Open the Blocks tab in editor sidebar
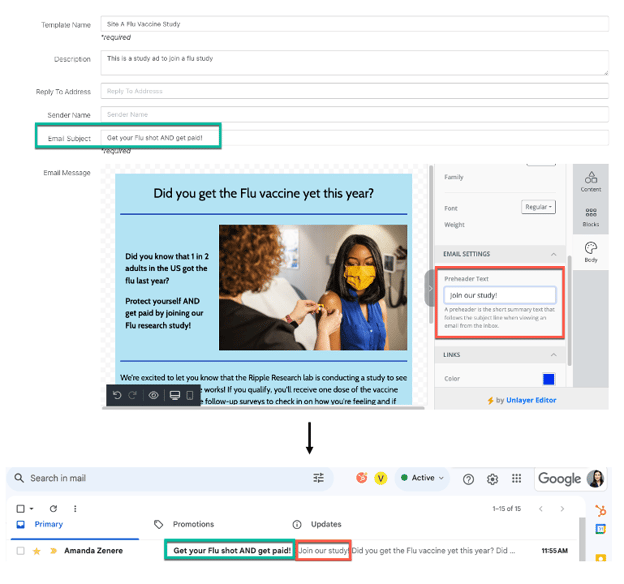 (x=590, y=215)
